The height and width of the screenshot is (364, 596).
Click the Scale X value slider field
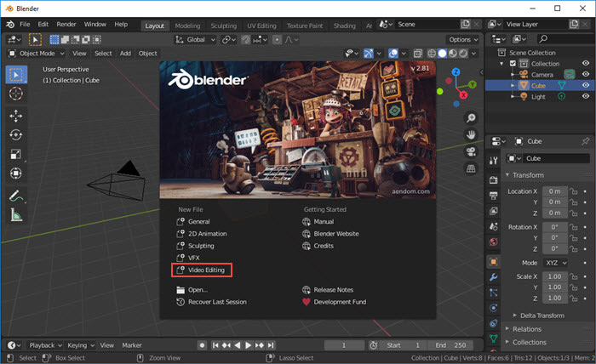pos(553,276)
